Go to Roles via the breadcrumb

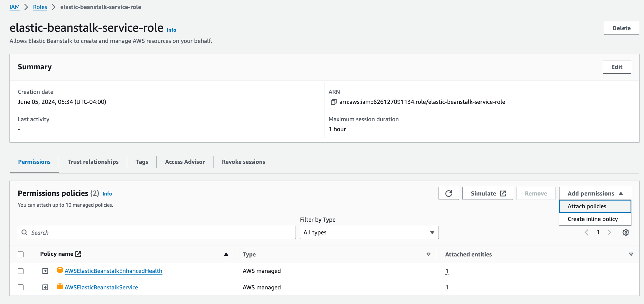point(40,7)
